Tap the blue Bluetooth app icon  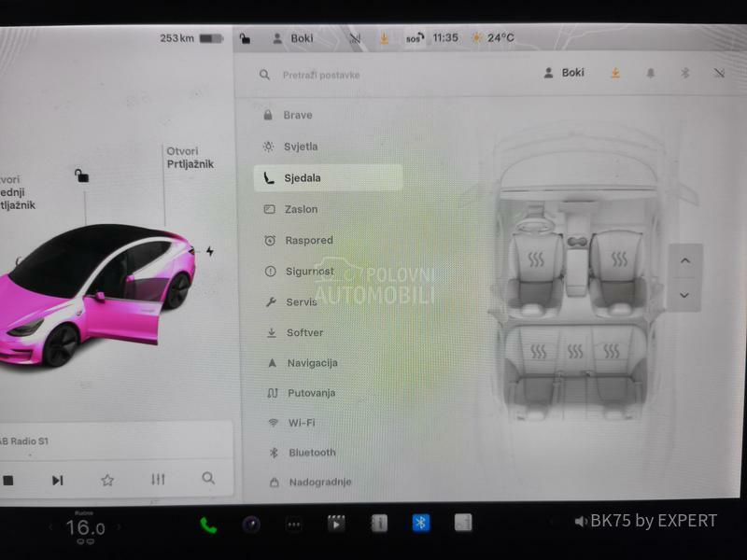(421, 523)
